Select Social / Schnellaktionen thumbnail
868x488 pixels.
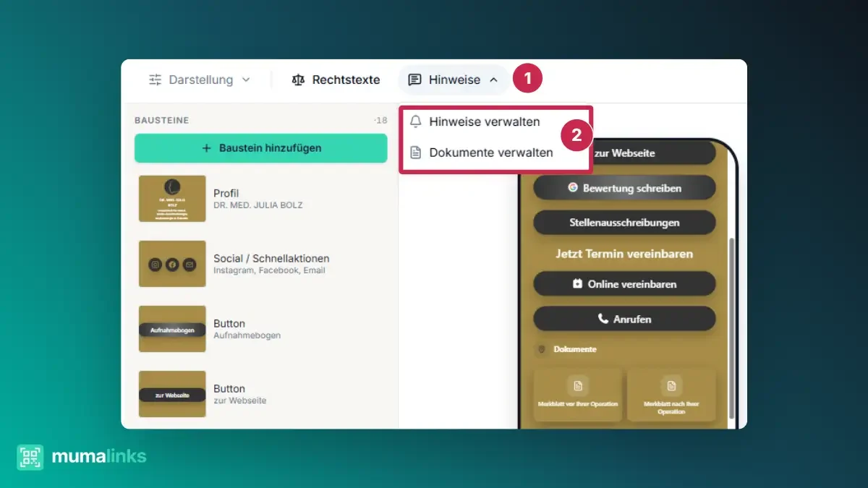(172, 264)
